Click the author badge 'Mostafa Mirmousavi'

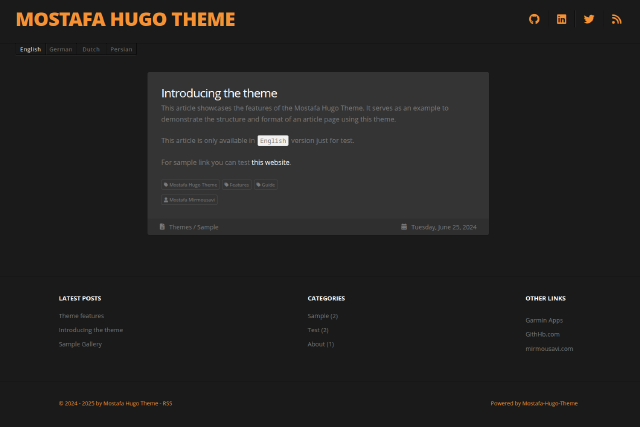point(189,200)
